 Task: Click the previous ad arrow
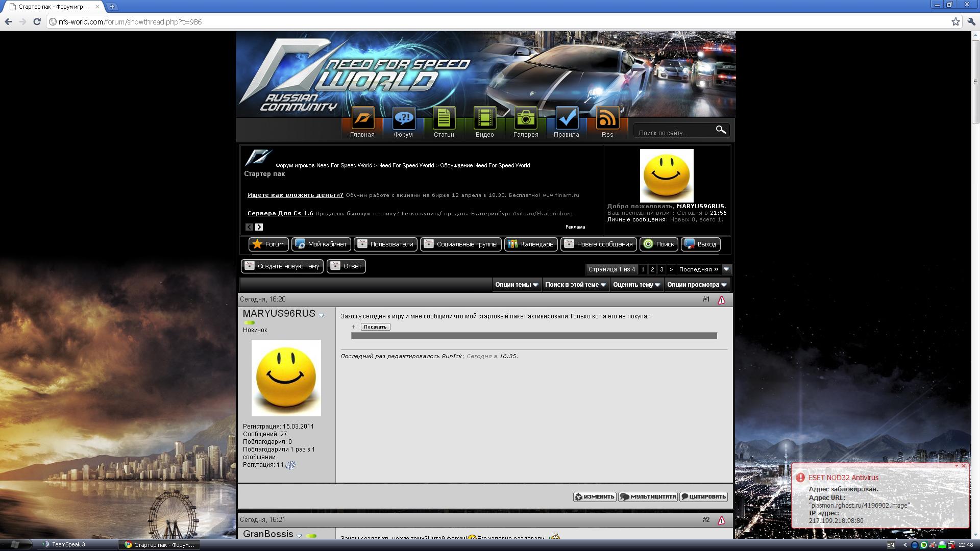click(x=249, y=227)
